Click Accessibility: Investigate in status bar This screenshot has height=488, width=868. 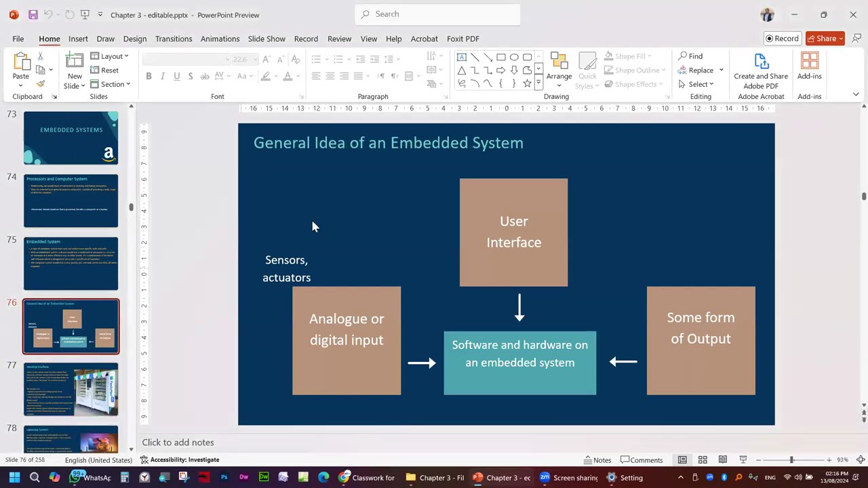coord(180,460)
